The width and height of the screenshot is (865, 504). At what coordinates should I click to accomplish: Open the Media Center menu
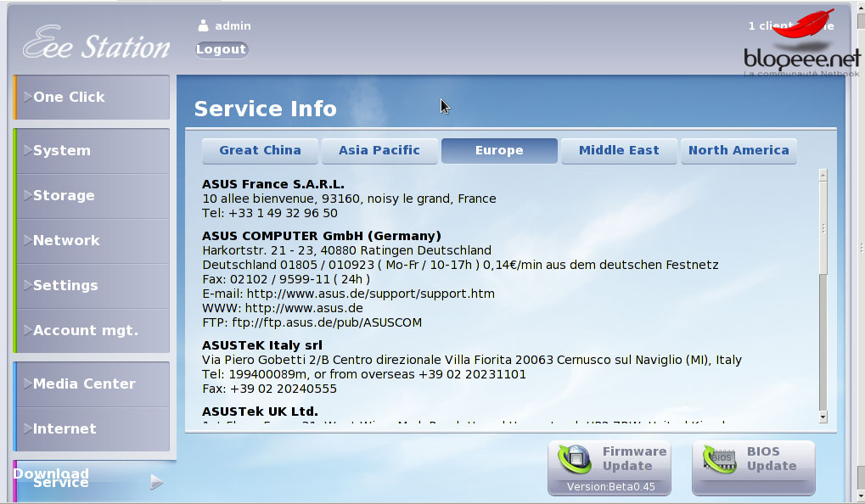coord(92,384)
